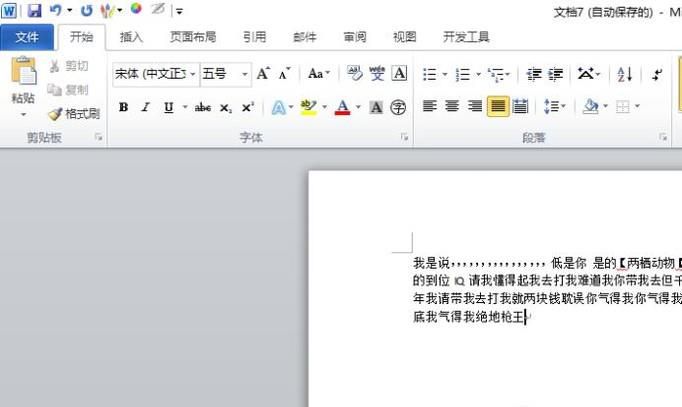Open the Change Case Aa menu
The height and width of the screenshot is (407, 682).
click(x=319, y=74)
